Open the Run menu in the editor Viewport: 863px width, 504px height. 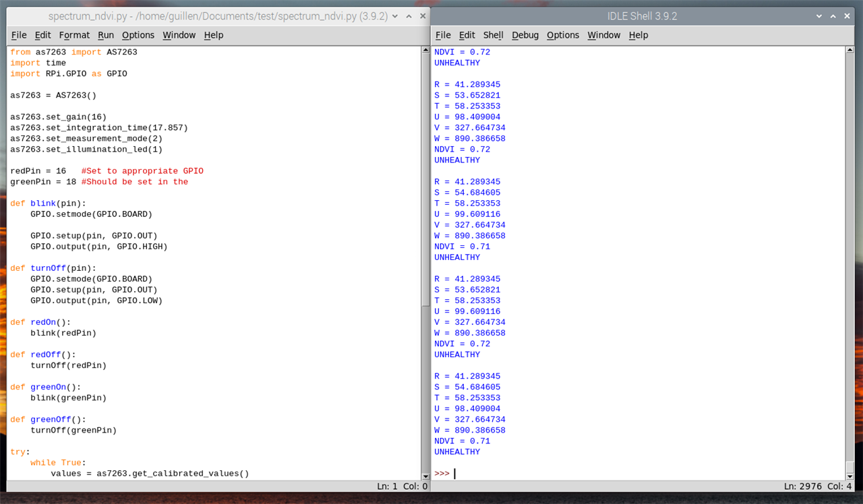pyautogui.click(x=106, y=35)
